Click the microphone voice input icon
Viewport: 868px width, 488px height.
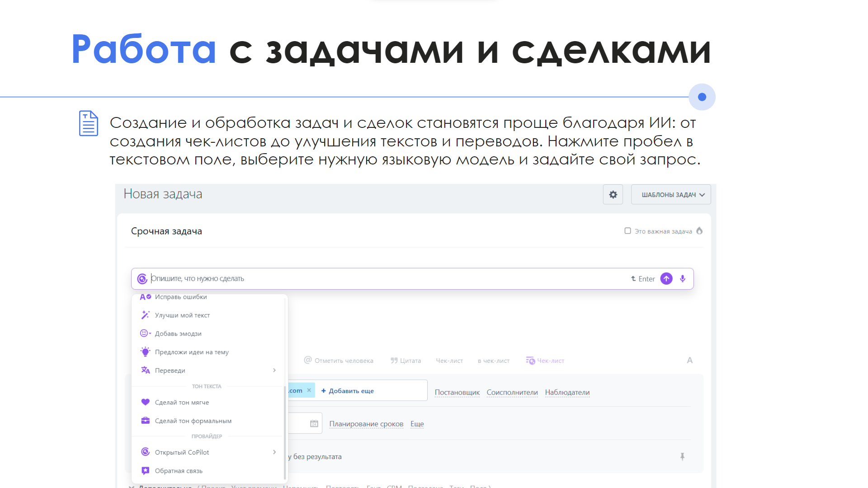tap(683, 279)
